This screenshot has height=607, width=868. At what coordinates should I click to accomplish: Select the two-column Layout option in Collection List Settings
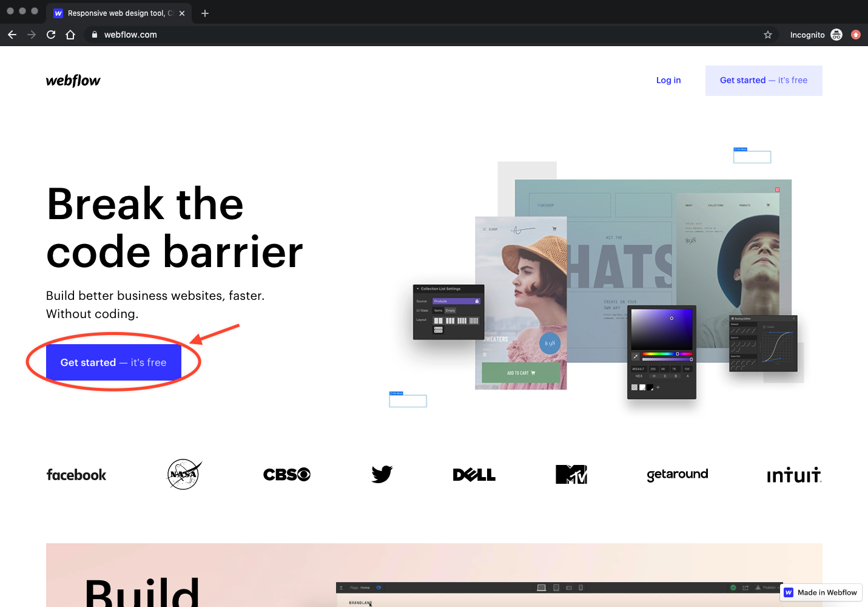[x=438, y=320]
